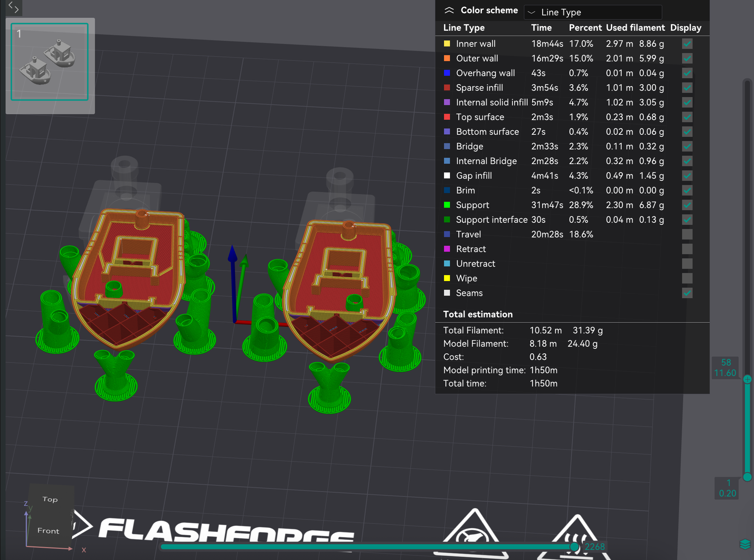Select Front face of view cube
Image resolution: width=754 pixels, height=560 pixels.
point(49,531)
